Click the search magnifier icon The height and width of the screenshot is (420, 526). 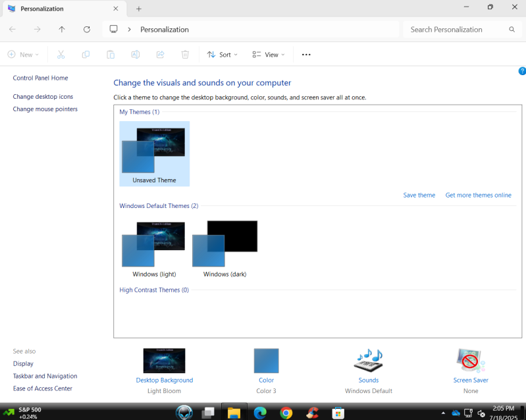512,30
